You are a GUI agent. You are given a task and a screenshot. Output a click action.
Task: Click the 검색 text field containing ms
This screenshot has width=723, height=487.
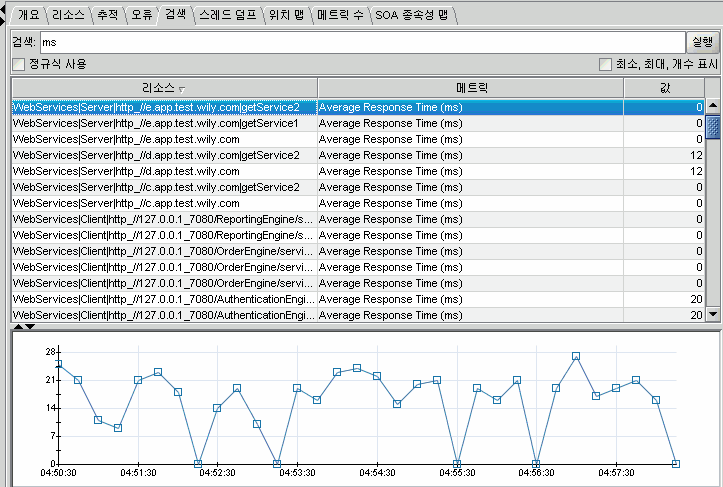coord(360,42)
